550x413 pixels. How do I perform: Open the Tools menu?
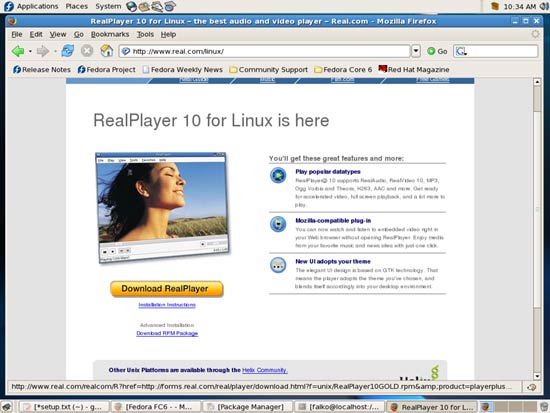point(145,34)
